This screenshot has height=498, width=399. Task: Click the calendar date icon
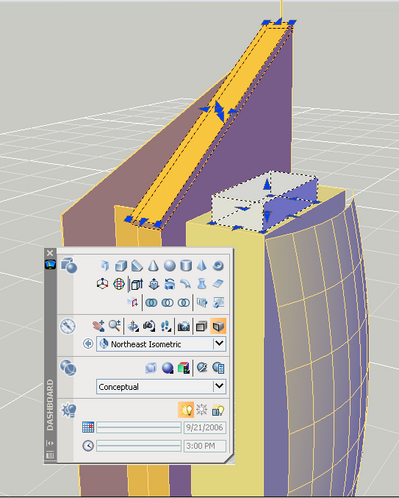(x=88, y=427)
